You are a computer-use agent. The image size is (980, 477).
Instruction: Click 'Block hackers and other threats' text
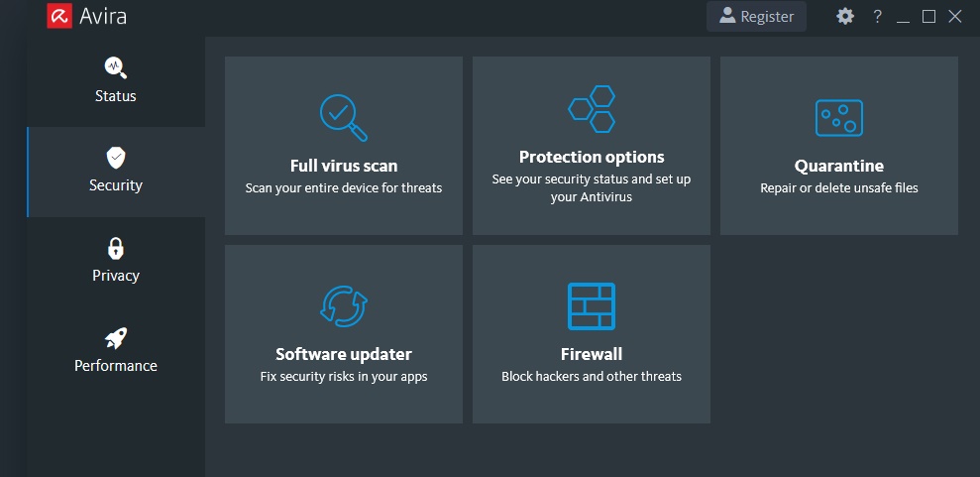tap(592, 377)
